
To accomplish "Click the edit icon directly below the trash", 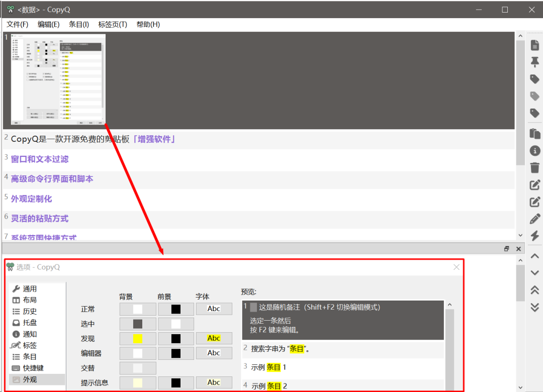I will 534,184.
